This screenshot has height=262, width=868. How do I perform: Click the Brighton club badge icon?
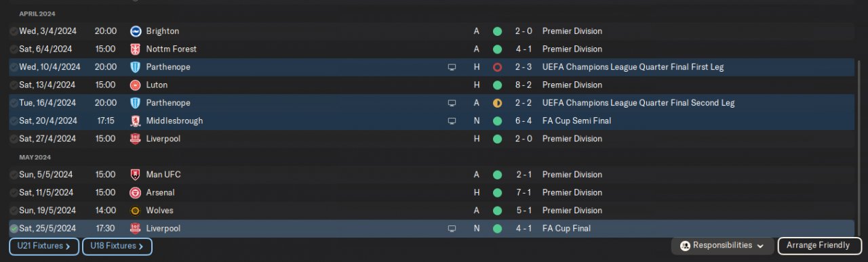tap(135, 31)
